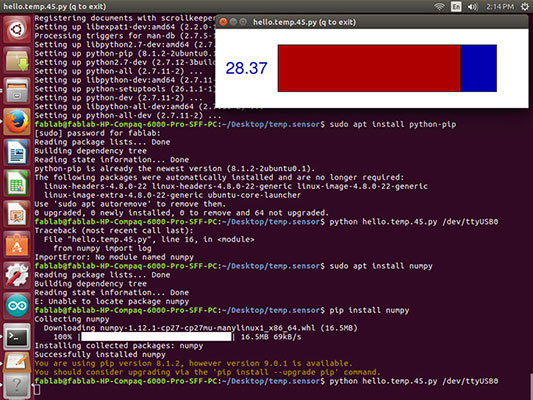The width and height of the screenshot is (533, 400).
Task: Click the terminal cursor on the last line
Action: 37,390
